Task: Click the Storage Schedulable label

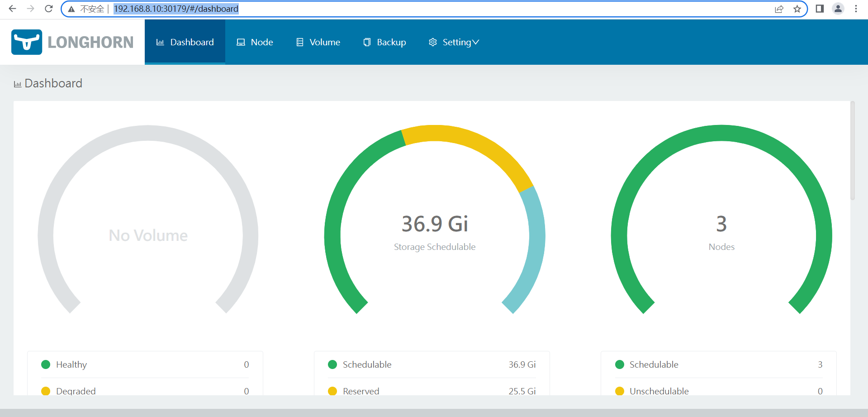Action: (435, 247)
